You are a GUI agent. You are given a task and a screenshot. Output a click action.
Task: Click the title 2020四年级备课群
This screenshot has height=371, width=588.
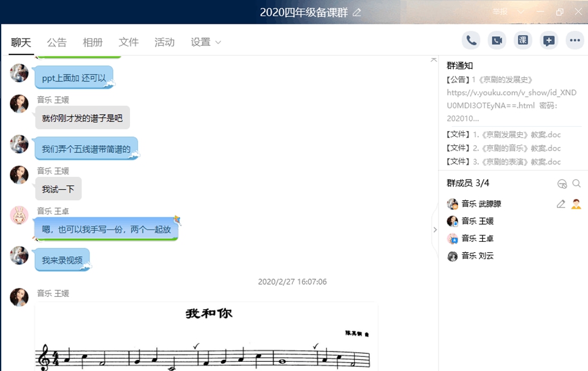pyautogui.click(x=304, y=12)
